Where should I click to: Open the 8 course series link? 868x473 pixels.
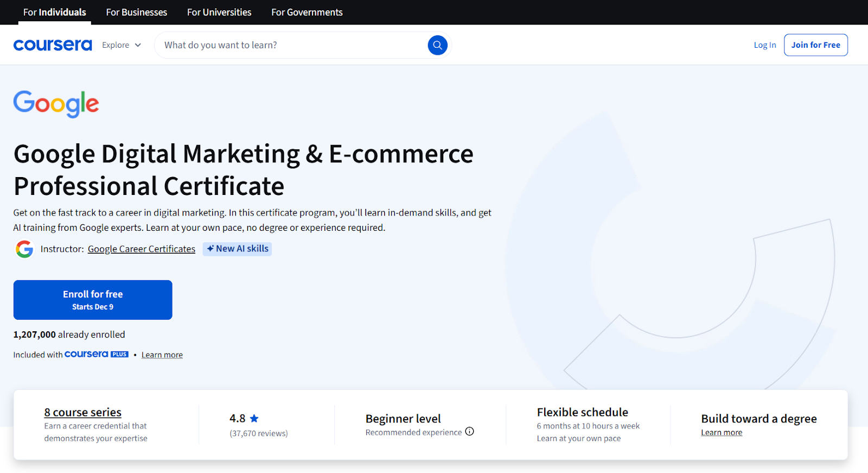[x=82, y=412]
